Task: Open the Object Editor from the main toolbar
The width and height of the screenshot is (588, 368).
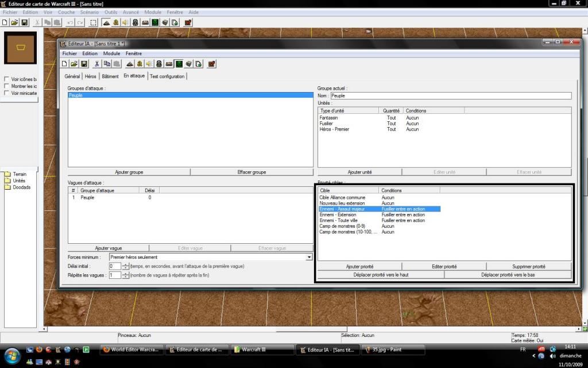Action: pyautogui.click(x=136, y=22)
